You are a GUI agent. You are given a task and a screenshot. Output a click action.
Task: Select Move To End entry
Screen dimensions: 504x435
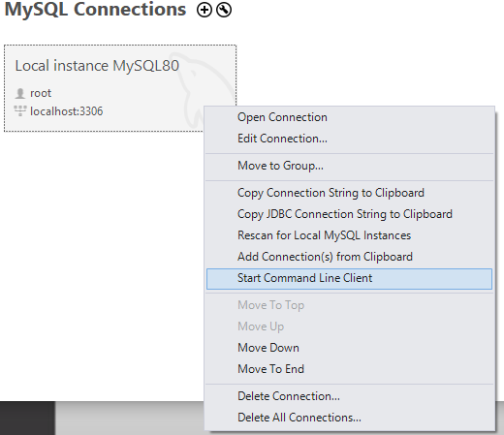coord(349,369)
